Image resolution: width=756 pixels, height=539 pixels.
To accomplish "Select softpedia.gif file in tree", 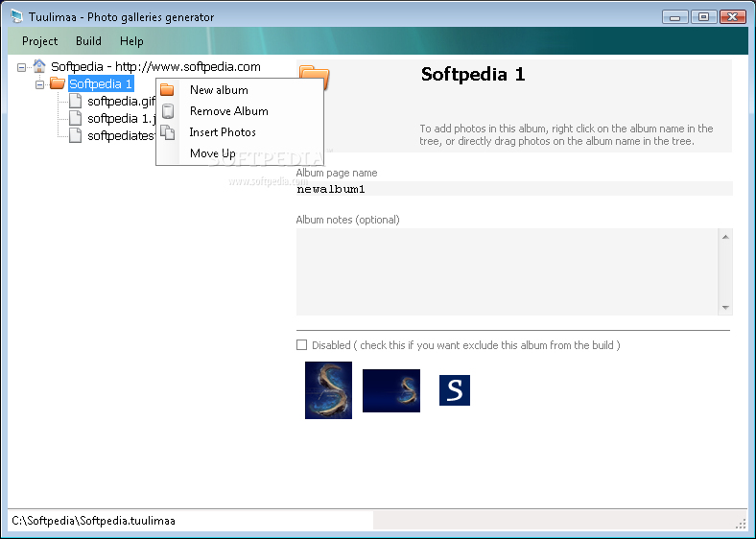I will pyautogui.click(x=121, y=102).
